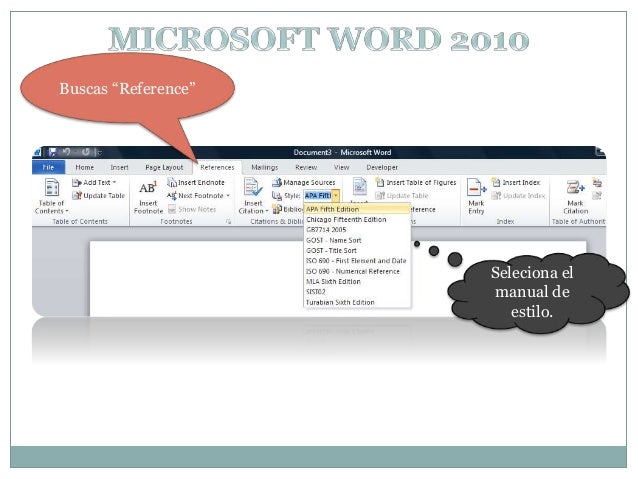Select GOST - Name Sort style

pos(357,240)
